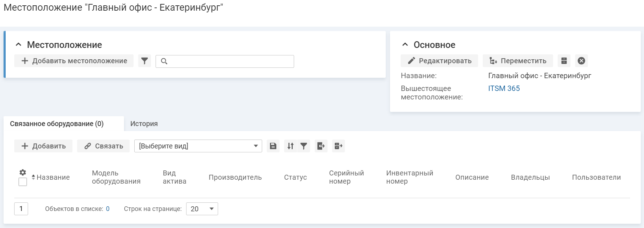The width and height of the screenshot is (644, 228).
Task: Open equipment list filter funnel icon
Action: click(x=304, y=146)
